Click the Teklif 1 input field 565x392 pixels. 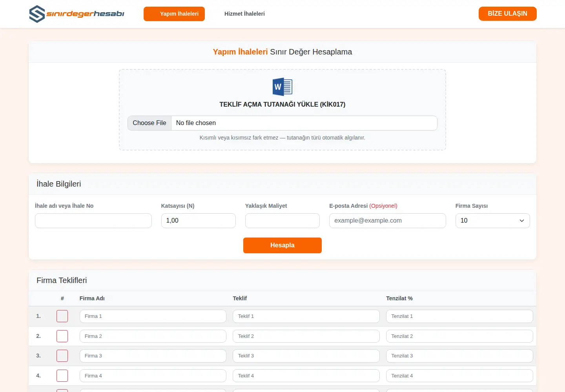306,316
